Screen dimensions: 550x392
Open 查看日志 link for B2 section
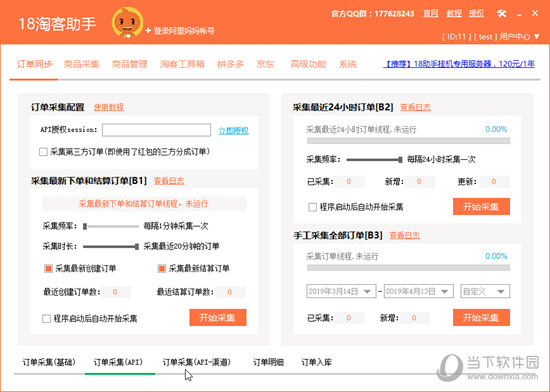(x=415, y=107)
